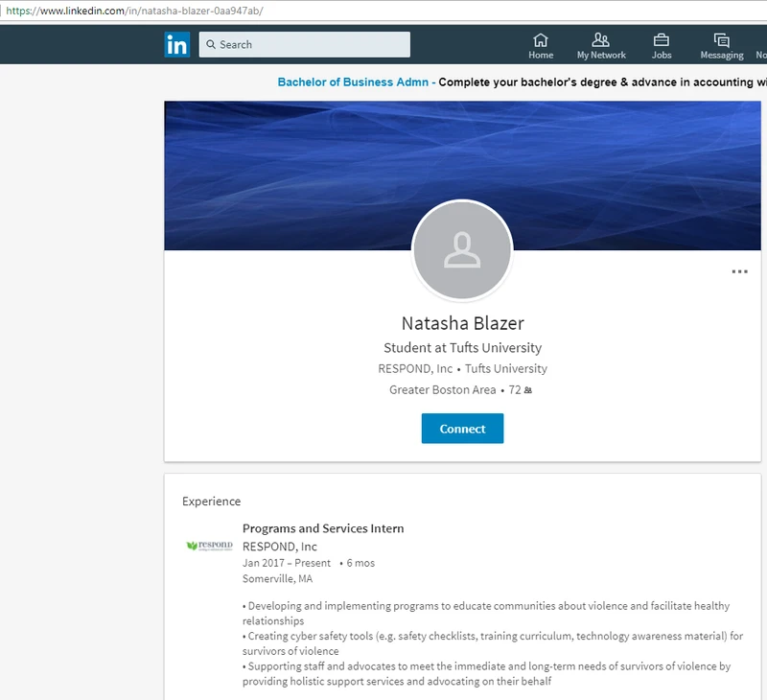Click the bullet about Supporting staff and advocates
Viewport: 767px width, 700px height.
[x=487, y=673]
